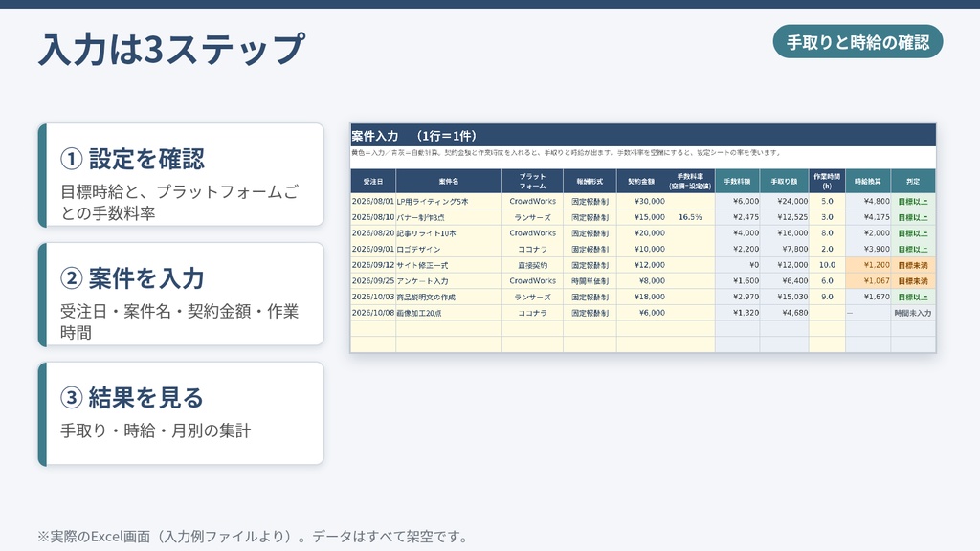The height and width of the screenshot is (551, 980).
Task: Click the 案件入力 (1行=1件) sheet title
Action: pyautogui.click(x=413, y=136)
